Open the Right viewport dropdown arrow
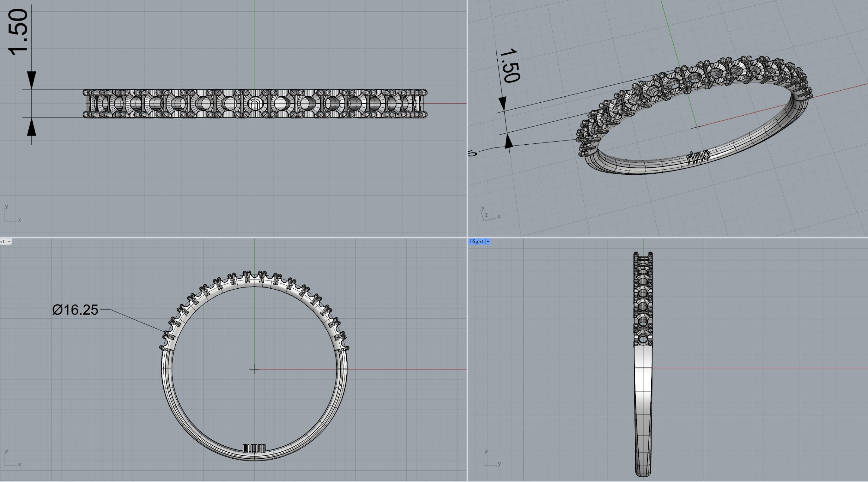The image size is (868, 482). coord(488,242)
